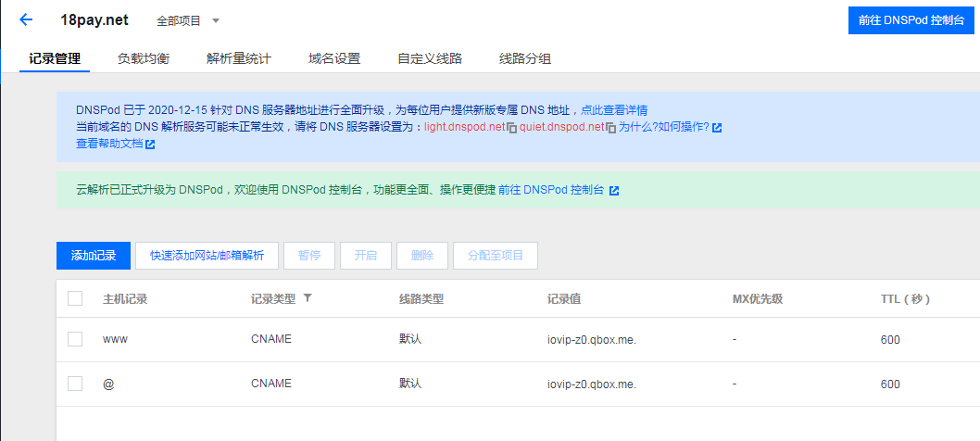Viewport: 980px width, 441px height.
Task: Check the box for the www record
Action: pos(75,339)
